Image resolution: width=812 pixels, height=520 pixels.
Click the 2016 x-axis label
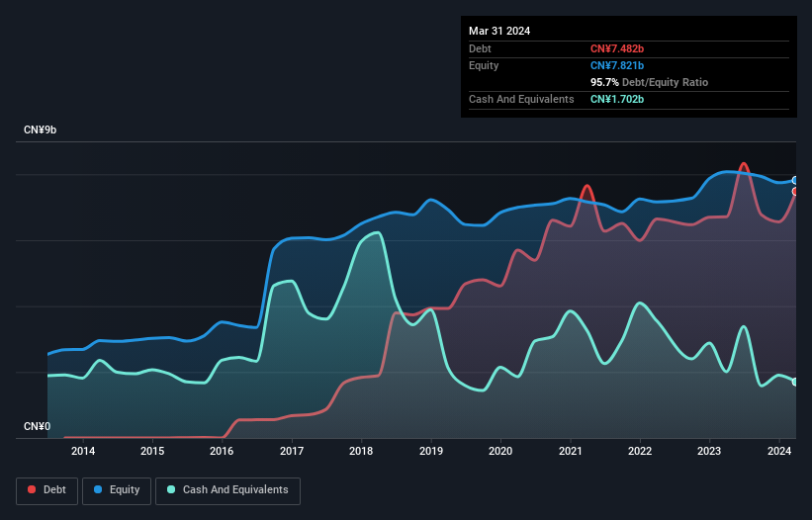click(x=222, y=451)
